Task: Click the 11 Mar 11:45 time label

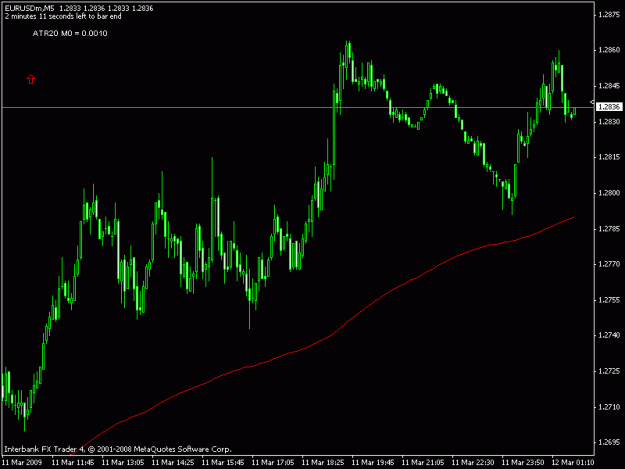Action: (73, 463)
